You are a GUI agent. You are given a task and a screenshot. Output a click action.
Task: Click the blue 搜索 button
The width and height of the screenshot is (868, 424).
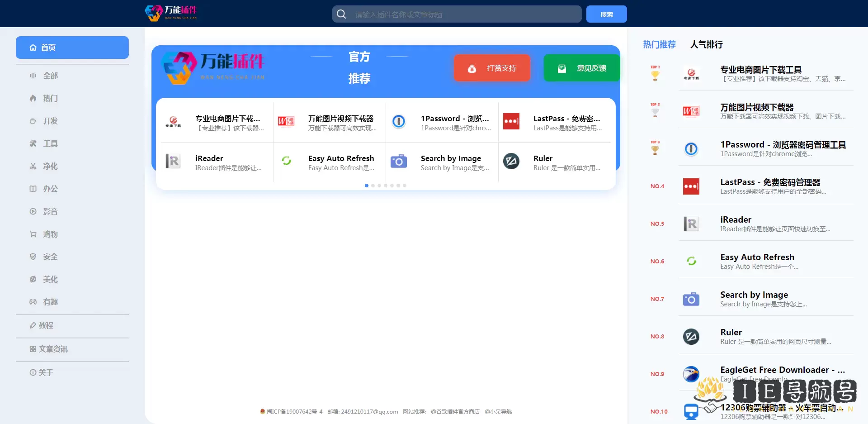(606, 14)
